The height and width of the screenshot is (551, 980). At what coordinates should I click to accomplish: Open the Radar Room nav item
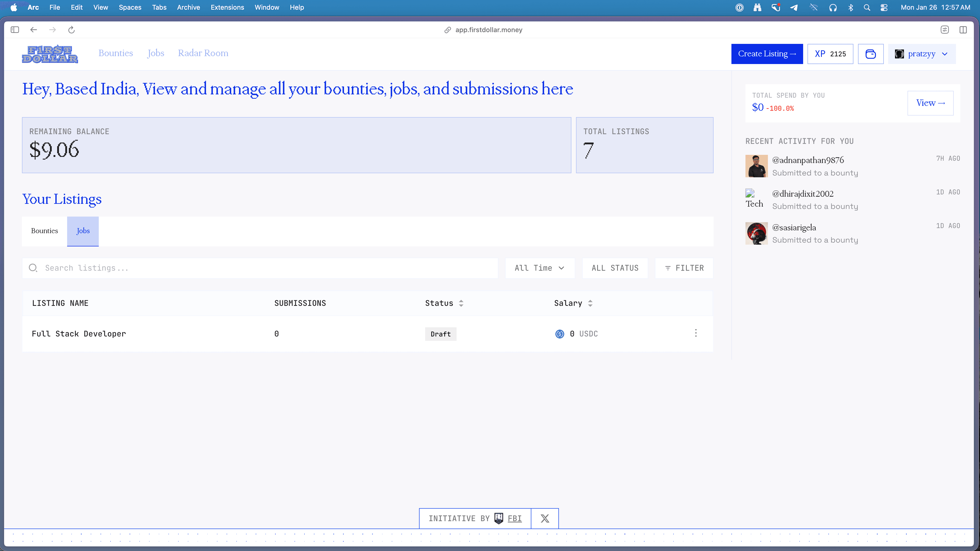203,53
